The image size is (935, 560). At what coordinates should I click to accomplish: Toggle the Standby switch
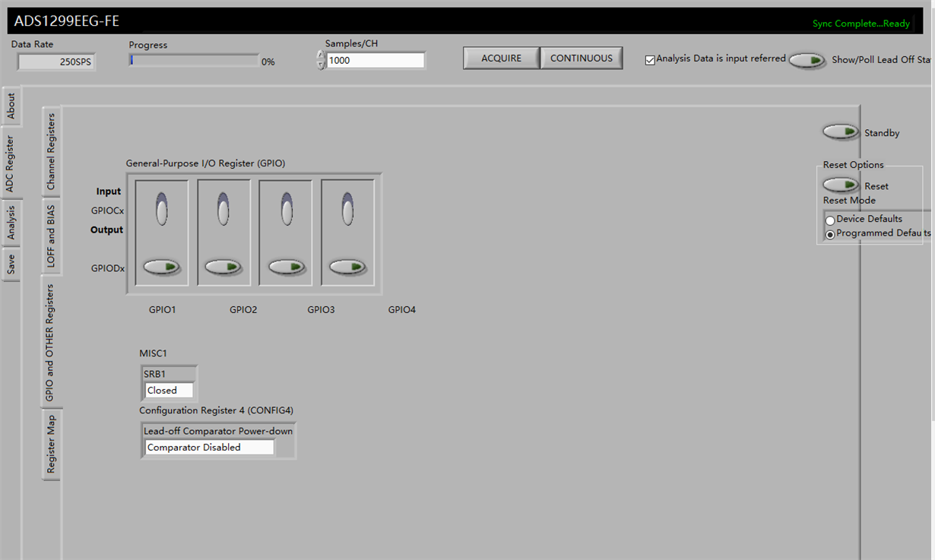(841, 132)
